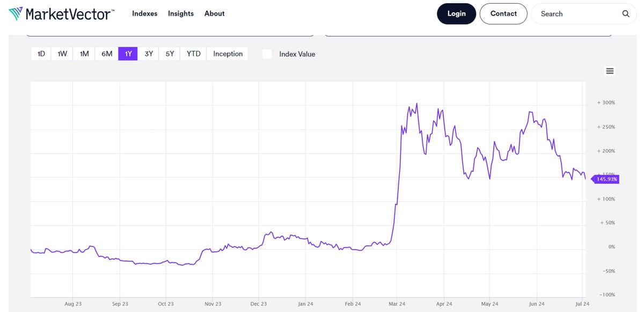Click the Jan 24 axis label

pos(305,304)
